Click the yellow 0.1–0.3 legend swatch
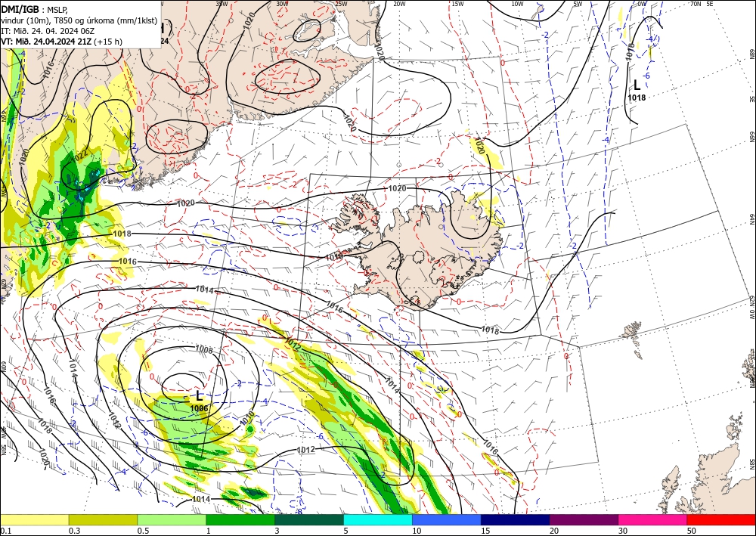The width and height of the screenshot is (756, 536). click(x=34, y=519)
